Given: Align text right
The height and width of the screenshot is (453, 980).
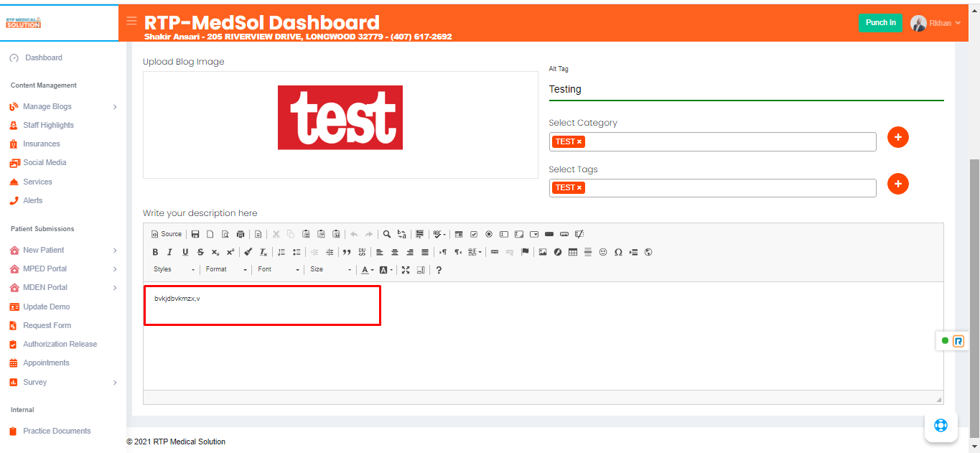Looking at the screenshot, I should tap(410, 252).
